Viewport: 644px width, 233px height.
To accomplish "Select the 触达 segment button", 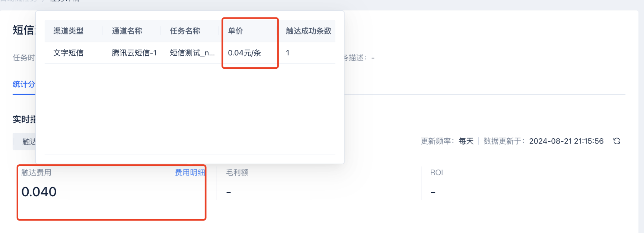I will coord(25,142).
